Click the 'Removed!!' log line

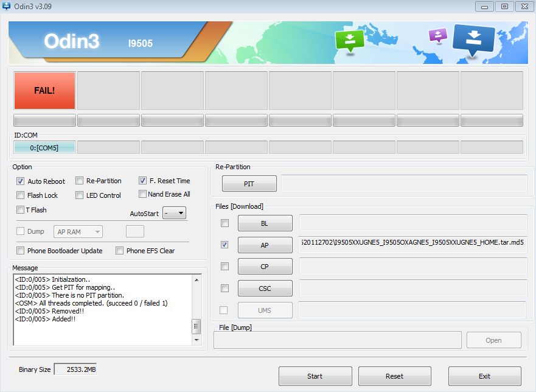(x=49, y=311)
